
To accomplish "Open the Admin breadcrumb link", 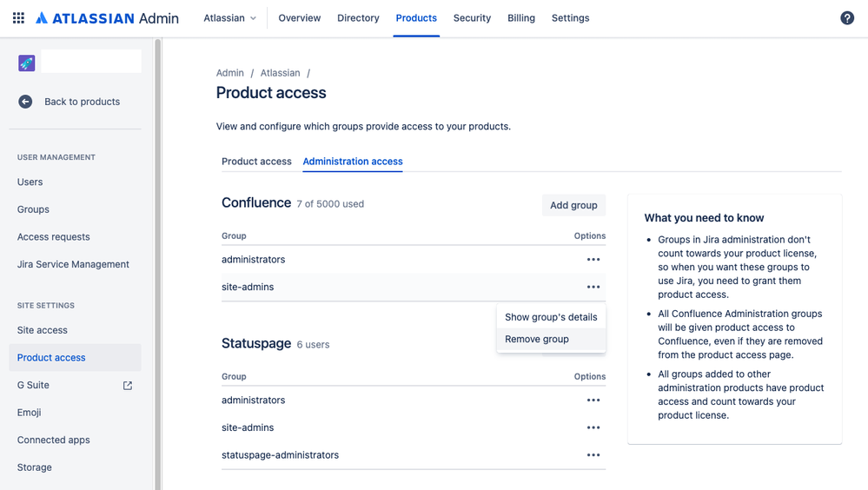I will (230, 73).
